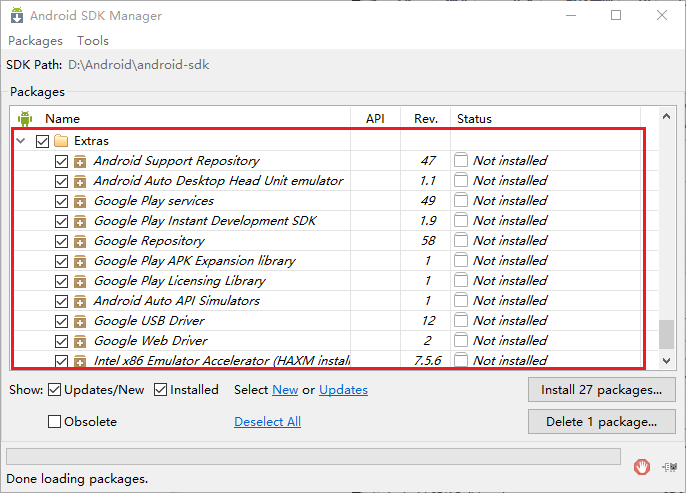686x493 pixels.
Task: Click status icon in Google Repository row
Action: coord(461,240)
